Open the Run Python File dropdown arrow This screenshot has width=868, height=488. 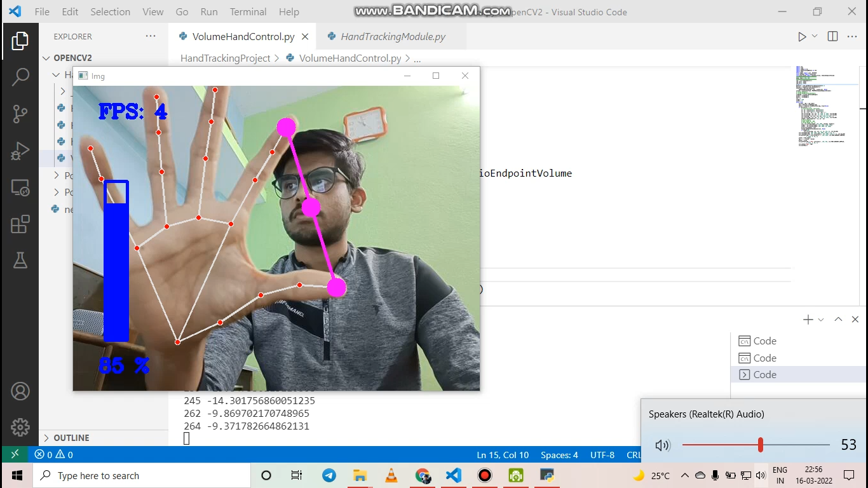point(815,37)
